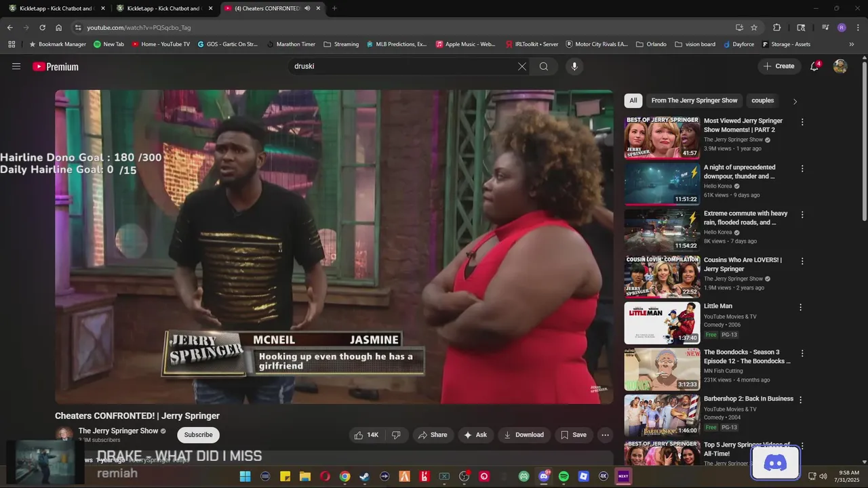Download the video
The image size is (868, 488).
tap(524, 435)
